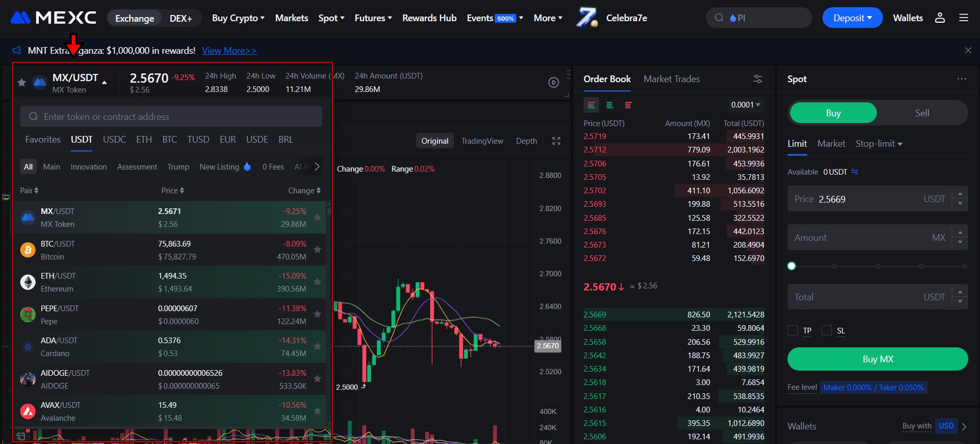
Task: Open the hamburger menu icon
Action: 963,18
